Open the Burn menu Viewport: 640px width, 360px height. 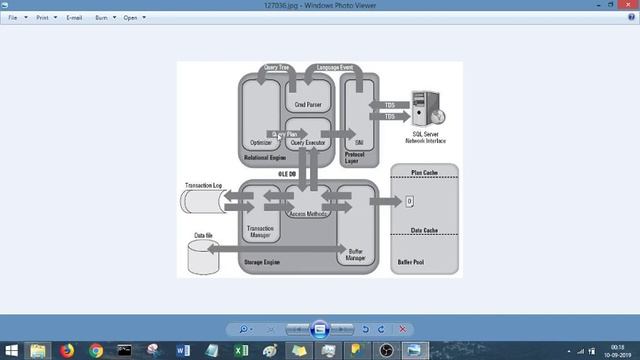click(x=101, y=18)
